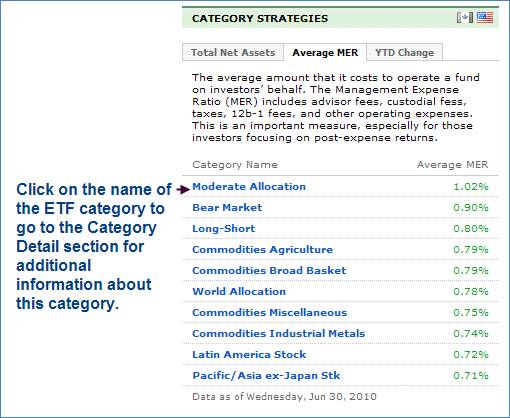This screenshot has height=418, width=510.
Task: Click the Category Name column header
Action: coord(235,165)
